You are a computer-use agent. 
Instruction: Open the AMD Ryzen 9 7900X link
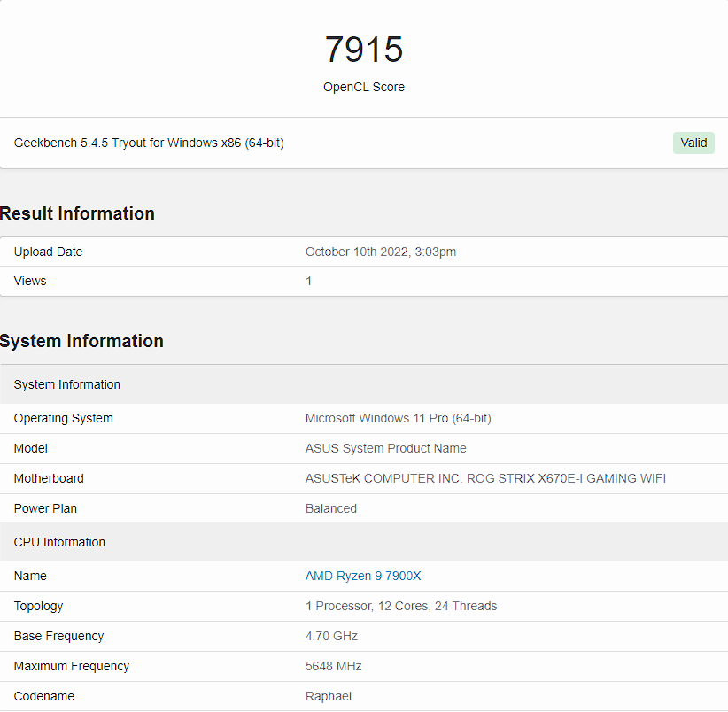coord(362,576)
